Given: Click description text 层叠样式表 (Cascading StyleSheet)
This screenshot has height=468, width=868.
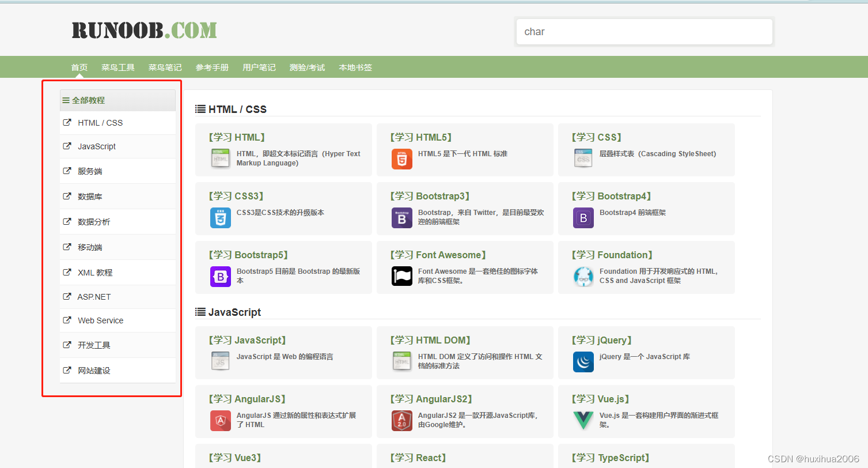Looking at the screenshot, I should tap(658, 154).
